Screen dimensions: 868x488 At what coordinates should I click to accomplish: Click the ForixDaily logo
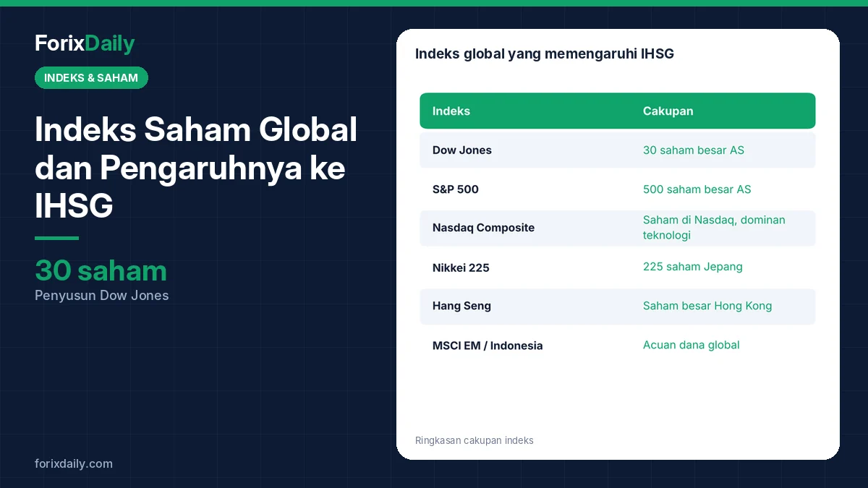[85, 43]
